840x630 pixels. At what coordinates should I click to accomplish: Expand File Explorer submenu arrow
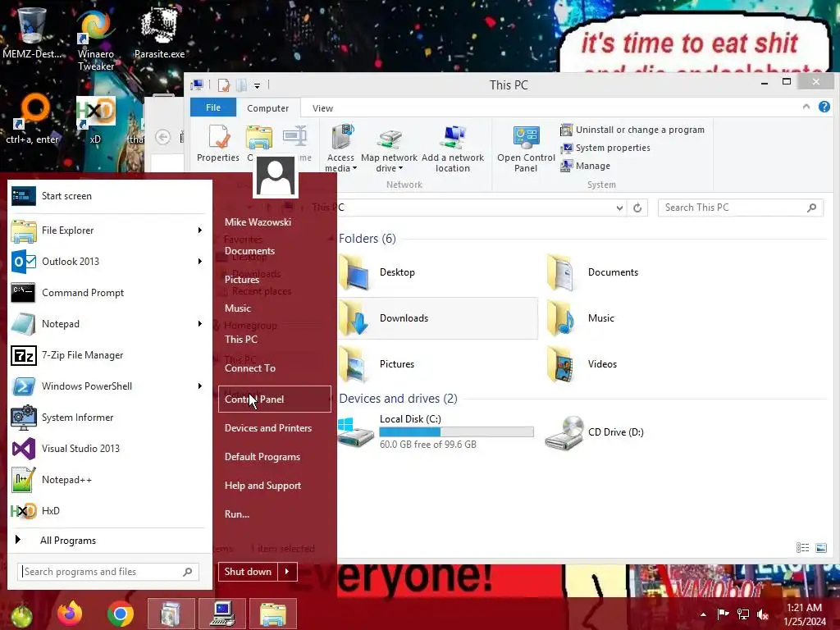point(200,231)
